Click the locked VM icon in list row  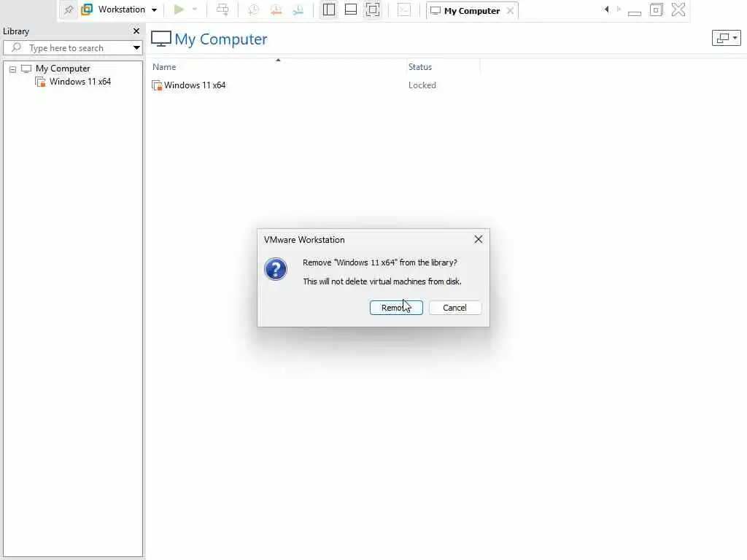[x=157, y=85]
